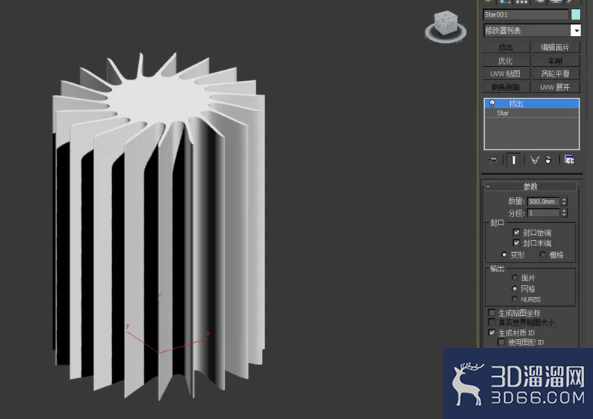Click the 编辑面片 modifier button
593x419 pixels.
(555, 47)
